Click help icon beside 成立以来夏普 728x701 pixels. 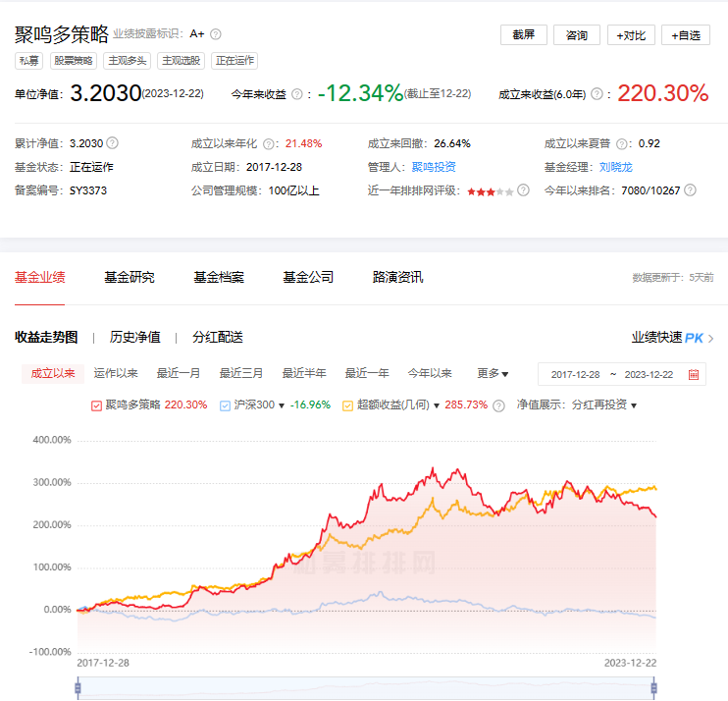coord(621,144)
